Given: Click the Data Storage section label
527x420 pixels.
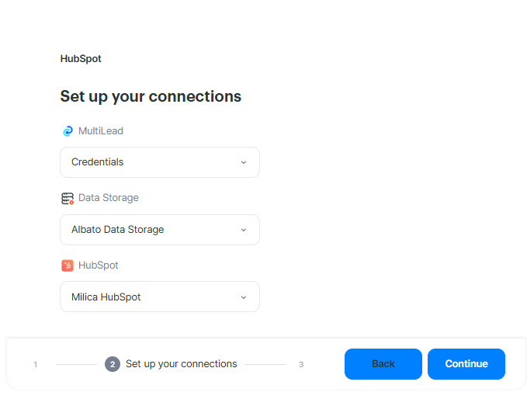Looking at the screenshot, I should click(109, 198).
